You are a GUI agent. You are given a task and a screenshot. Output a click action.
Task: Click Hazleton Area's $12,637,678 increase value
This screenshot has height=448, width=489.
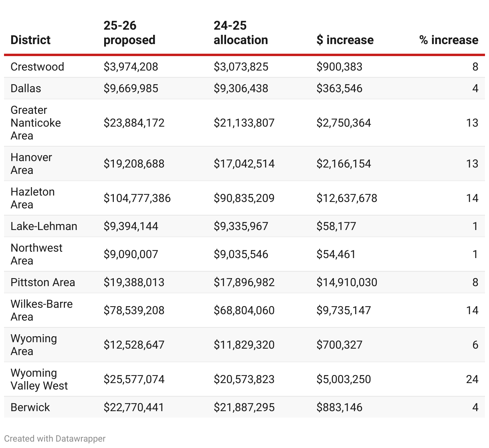347,198
